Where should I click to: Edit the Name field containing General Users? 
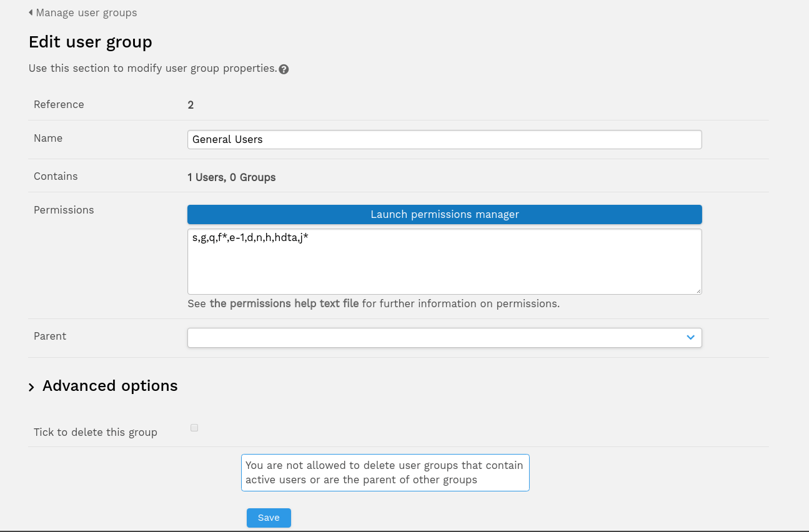(444, 139)
